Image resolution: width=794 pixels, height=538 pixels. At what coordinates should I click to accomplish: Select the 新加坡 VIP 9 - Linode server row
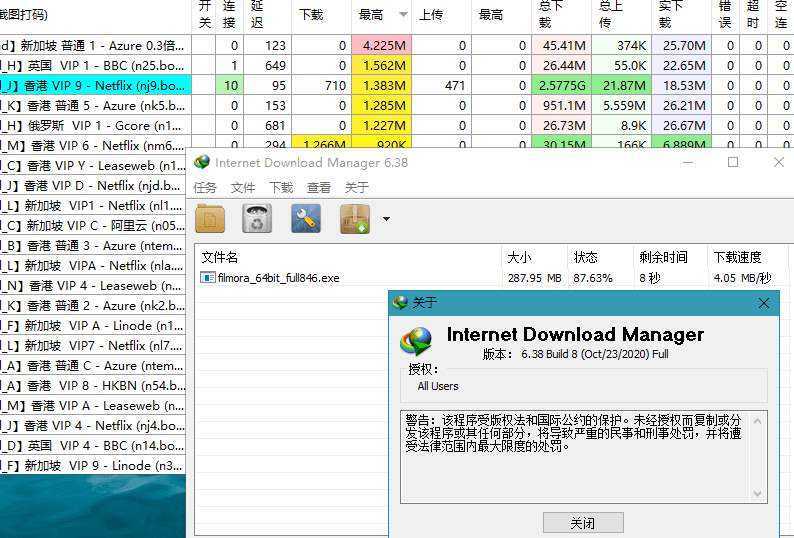pos(93,466)
